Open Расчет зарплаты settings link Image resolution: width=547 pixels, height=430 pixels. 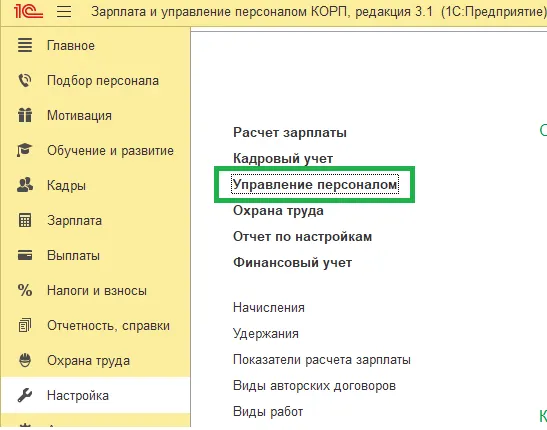click(x=290, y=133)
